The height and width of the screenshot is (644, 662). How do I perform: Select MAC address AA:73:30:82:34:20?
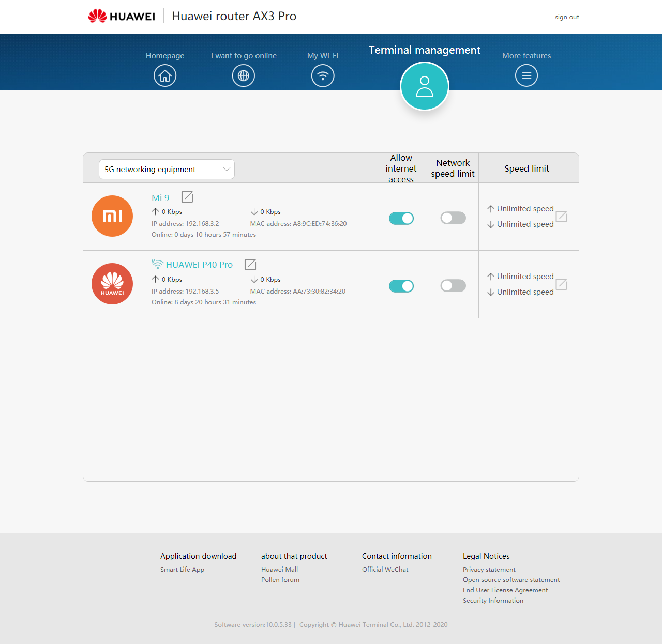[x=298, y=292]
